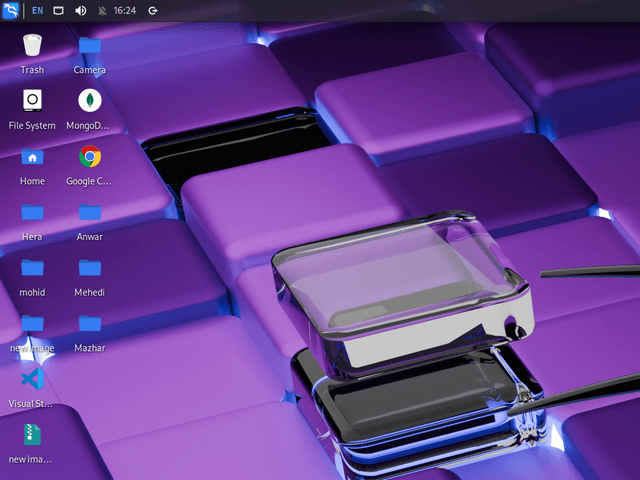This screenshot has width=640, height=480.
Task: Select the Mazhar folder
Action: pos(90,324)
